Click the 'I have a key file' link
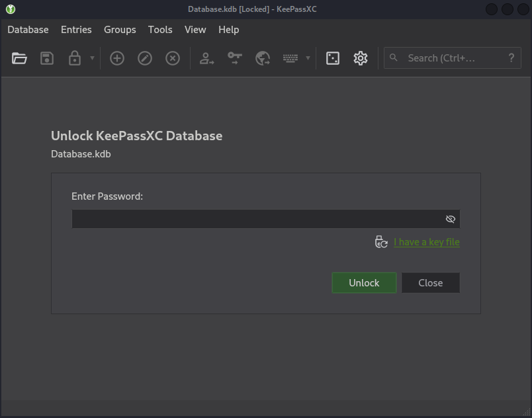This screenshot has height=418, width=532. (x=427, y=242)
